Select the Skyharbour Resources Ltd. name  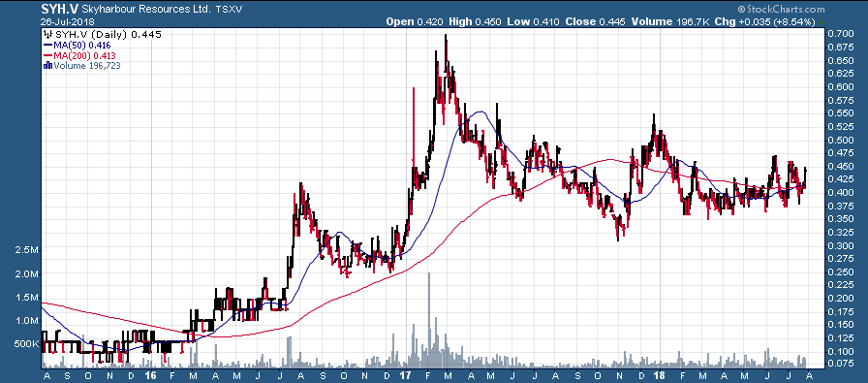[146, 10]
